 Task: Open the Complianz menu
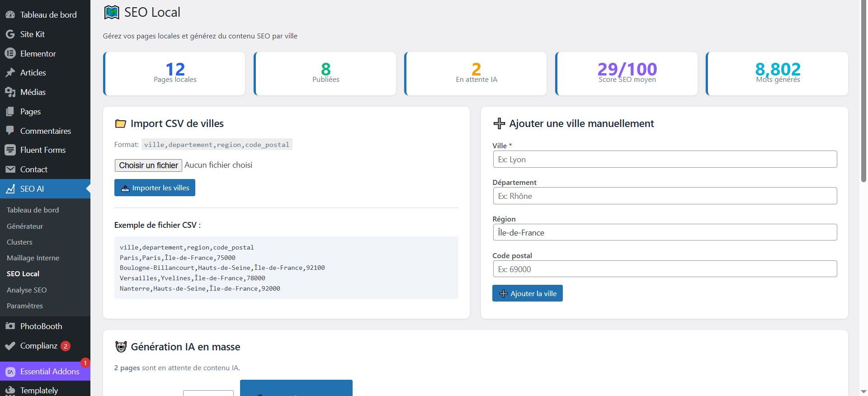tap(39, 346)
